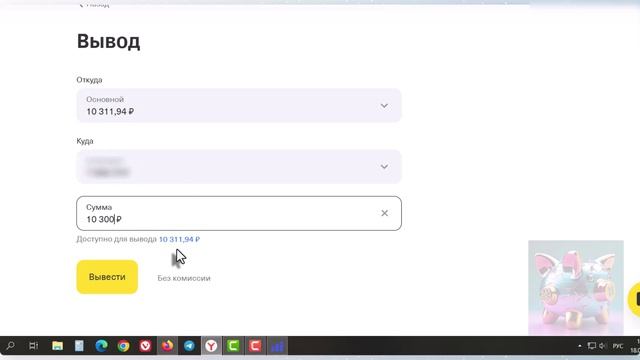640x360 pixels.
Task: Open the Откуда account dropdown
Action: [239, 105]
